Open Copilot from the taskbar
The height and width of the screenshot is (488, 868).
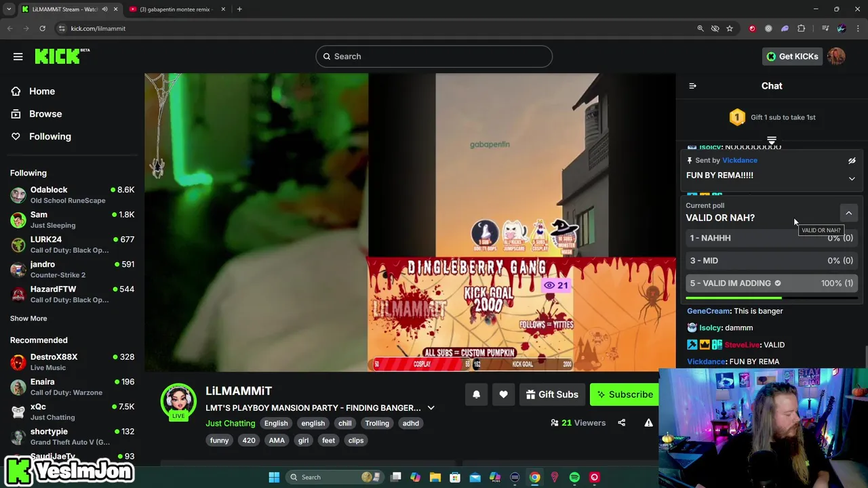[x=416, y=477]
